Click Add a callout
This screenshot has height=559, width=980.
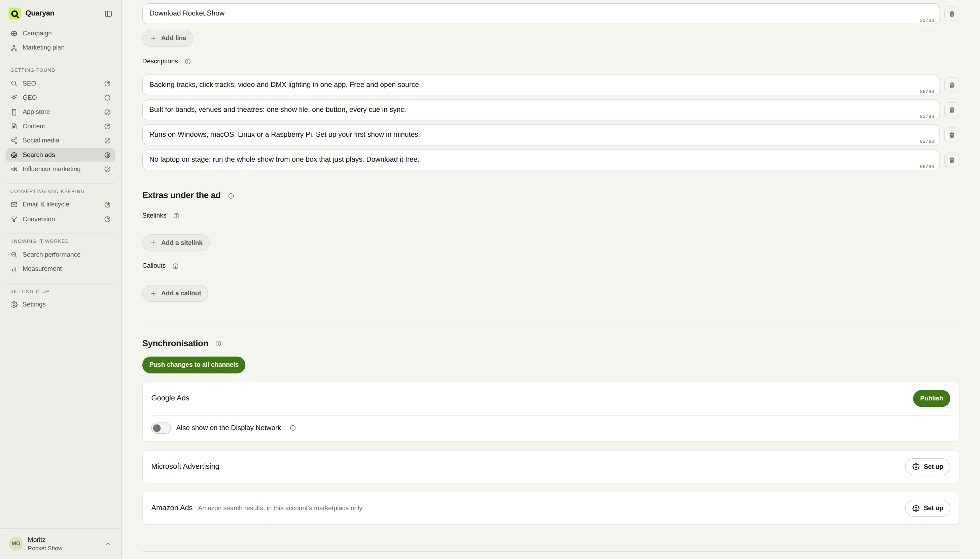[x=175, y=293]
